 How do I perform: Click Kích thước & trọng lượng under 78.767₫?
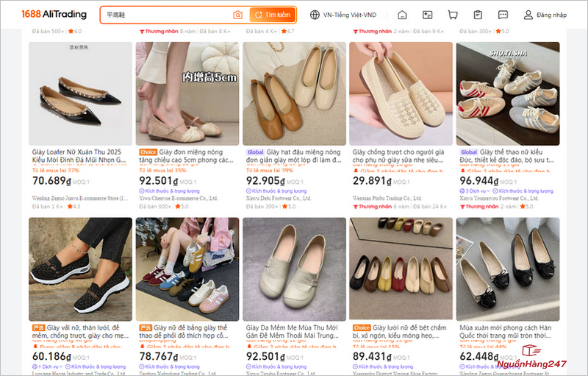(170, 366)
